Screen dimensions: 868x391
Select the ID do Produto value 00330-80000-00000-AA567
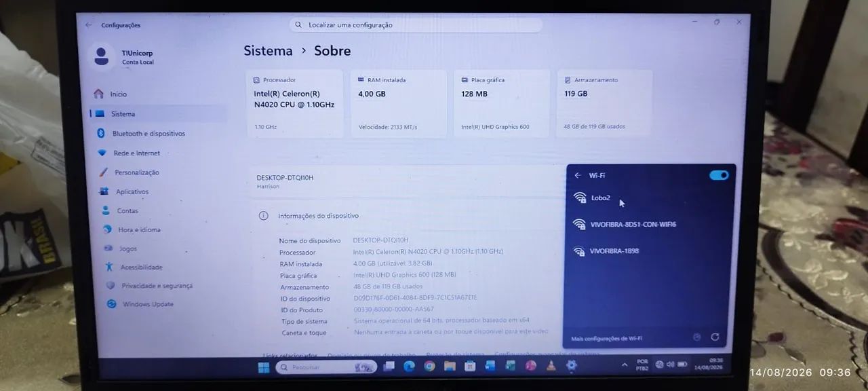coord(393,310)
